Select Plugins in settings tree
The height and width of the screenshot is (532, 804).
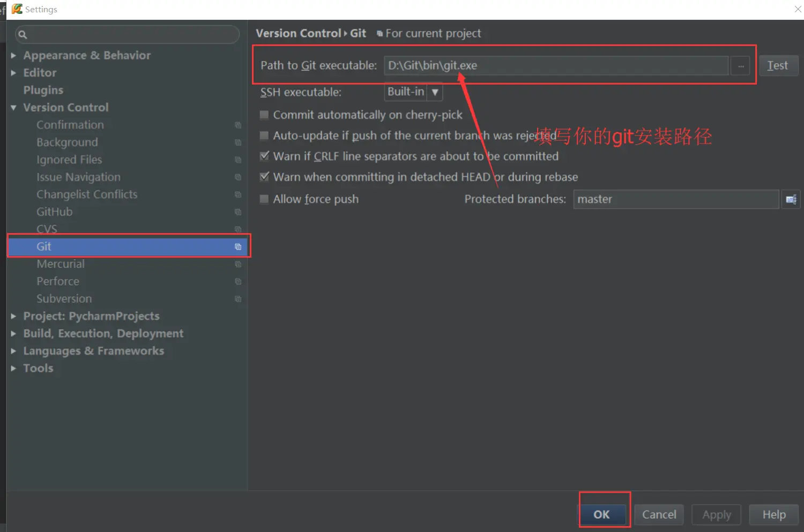[43, 90]
